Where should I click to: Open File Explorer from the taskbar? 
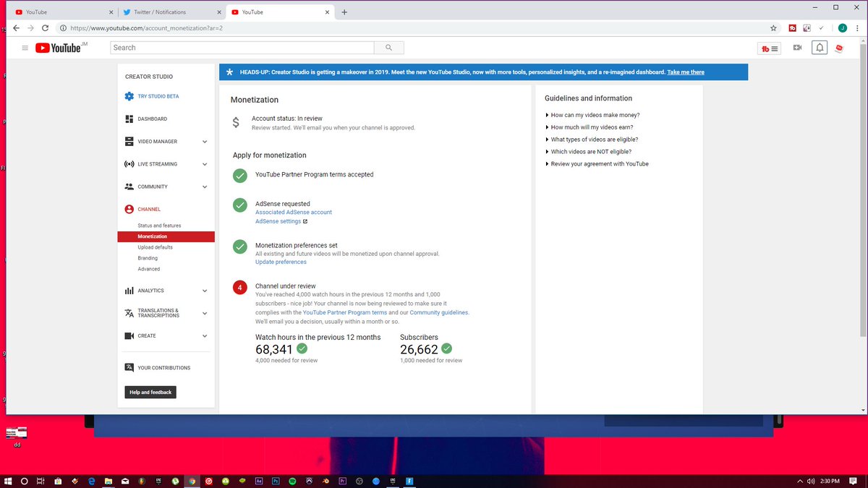click(109, 481)
